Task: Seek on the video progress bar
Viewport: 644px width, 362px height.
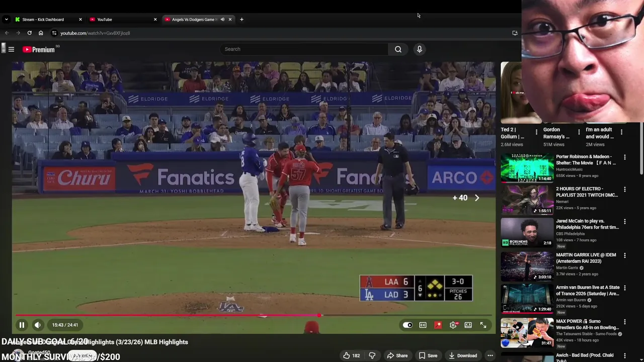Action: [x=254, y=315]
